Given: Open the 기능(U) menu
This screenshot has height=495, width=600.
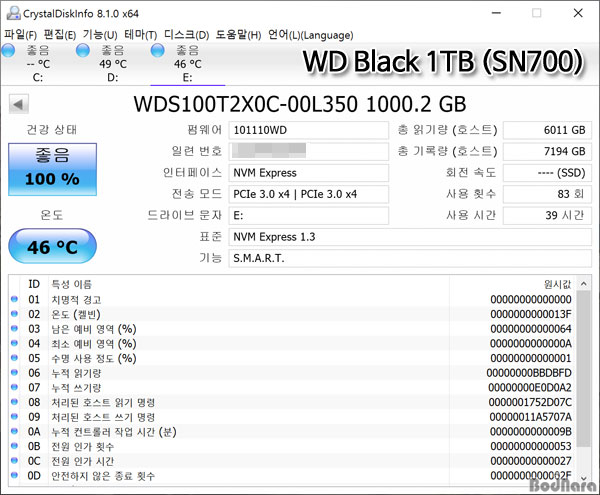Looking at the screenshot, I should click(x=100, y=35).
